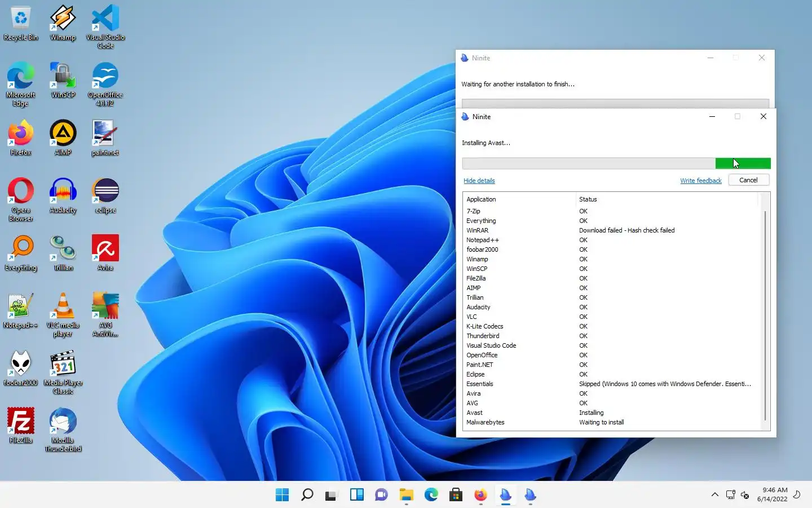Switch to Firefox on the taskbar

pos(480,495)
